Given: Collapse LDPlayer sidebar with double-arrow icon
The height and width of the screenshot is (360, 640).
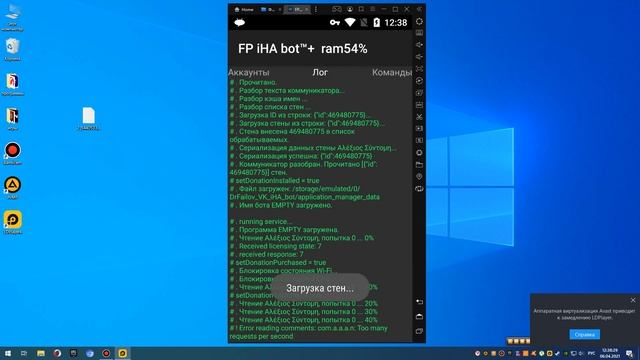Looking at the screenshot, I should (x=419, y=9).
